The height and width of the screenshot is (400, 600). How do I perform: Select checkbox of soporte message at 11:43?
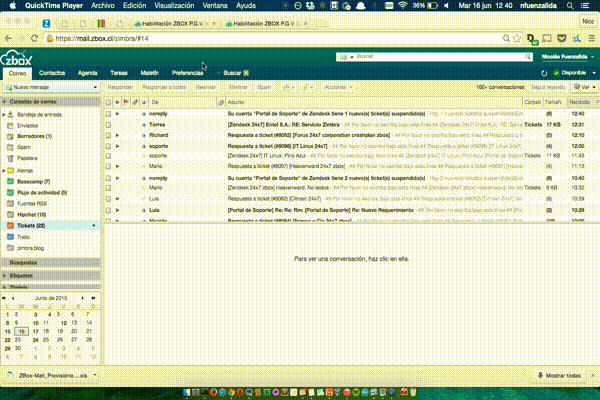pos(108,156)
